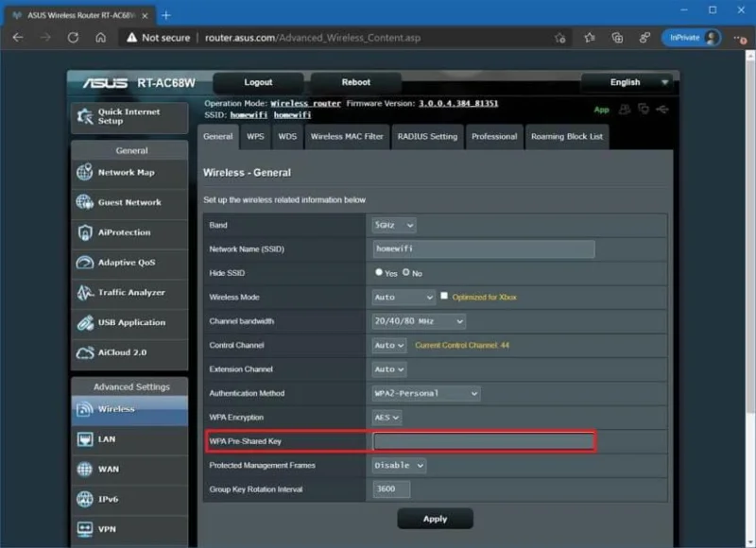Click the Guest Network globe icon
Screen dimensions: 756x548
click(84, 202)
